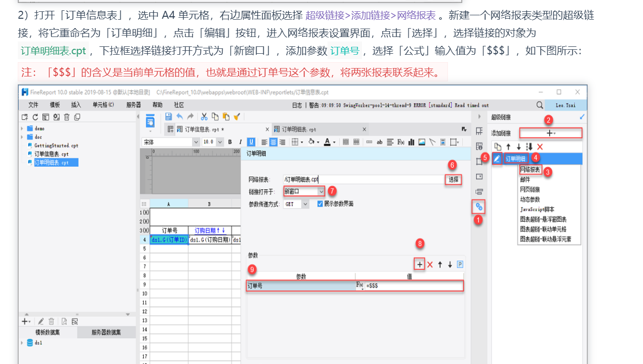Toggle bold formatting button
This screenshot has height=364, width=643.
(x=230, y=142)
